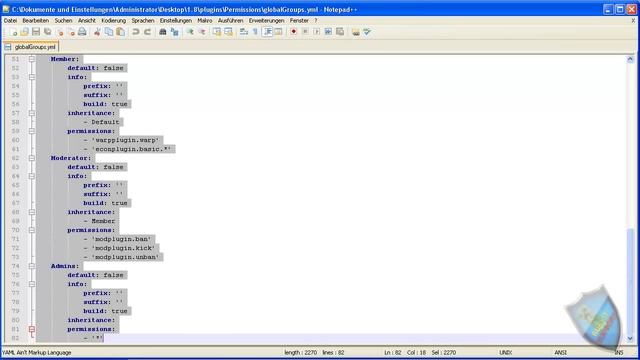Image resolution: width=640 pixels, height=360 pixels.
Task: Undo the last edit via toolbar
Action: tap(136, 32)
